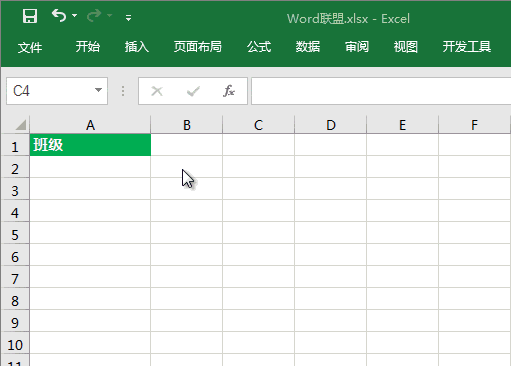Switch to the 开始 ribbon tab
Image resolution: width=511 pixels, height=366 pixels.
[x=88, y=47]
